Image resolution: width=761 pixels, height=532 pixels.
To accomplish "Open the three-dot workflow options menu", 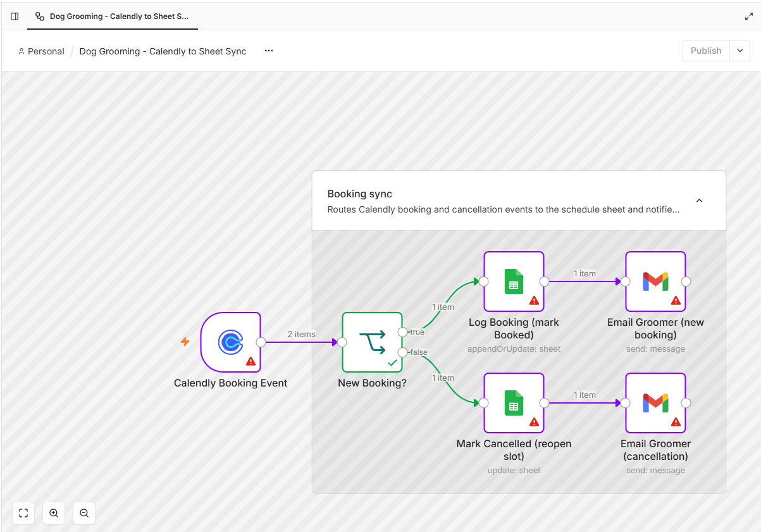I will click(x=269, y=51).
